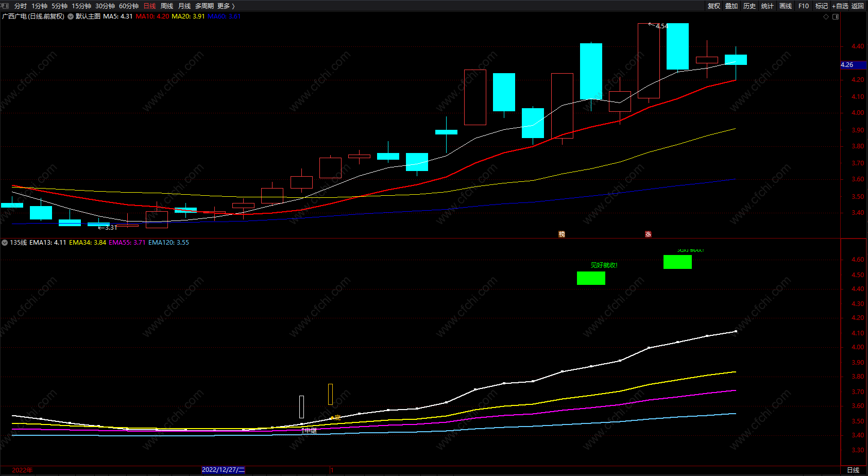This screenshot has height=476, width=868.
Task: Click the 中继 signal label in sub-chart
Action: [x=310, y=431]
